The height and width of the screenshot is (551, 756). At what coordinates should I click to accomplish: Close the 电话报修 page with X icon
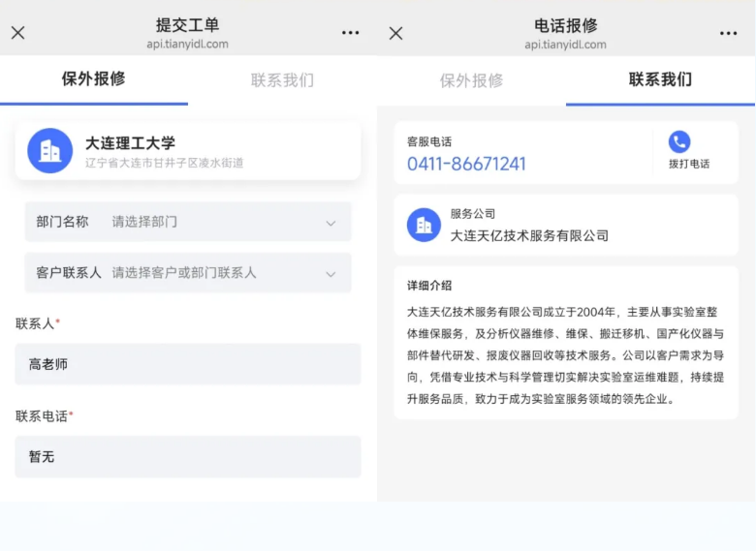[395, 33]
